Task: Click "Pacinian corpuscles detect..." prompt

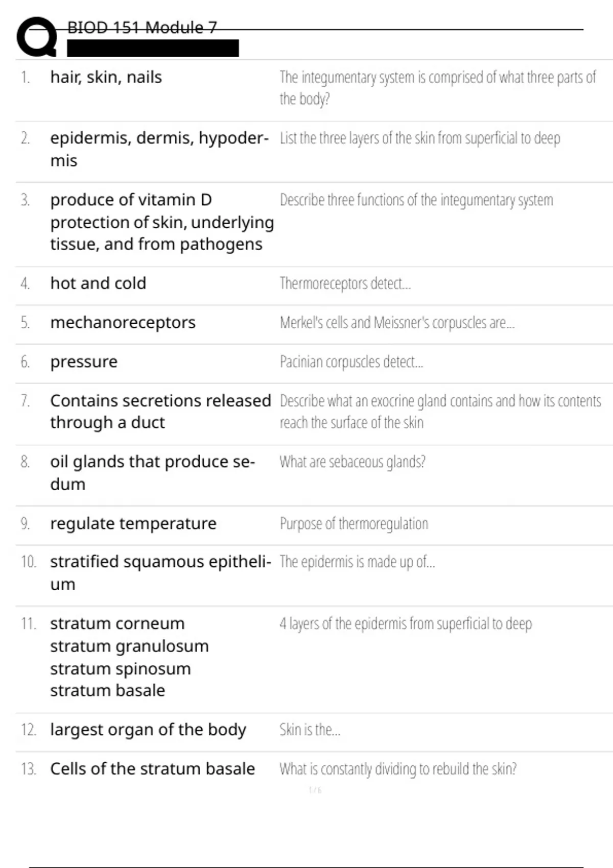Action: (x=351, y=361)
